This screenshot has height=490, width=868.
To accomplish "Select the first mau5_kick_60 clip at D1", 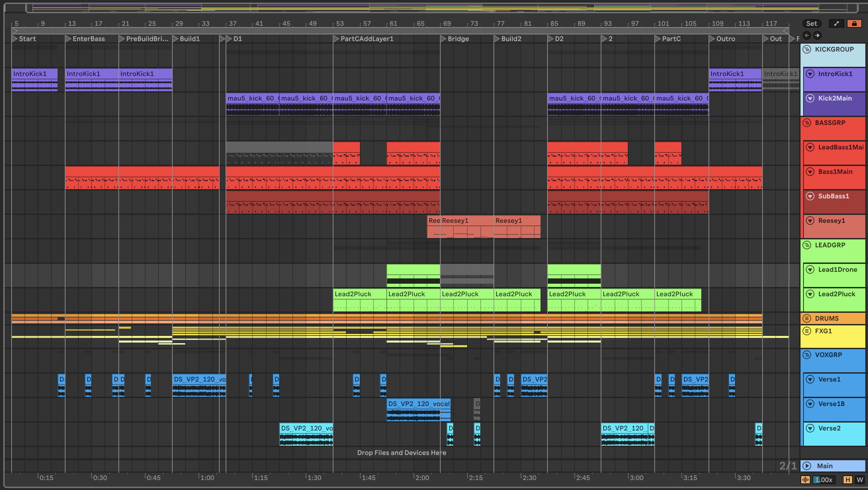I will click(252, 104).
